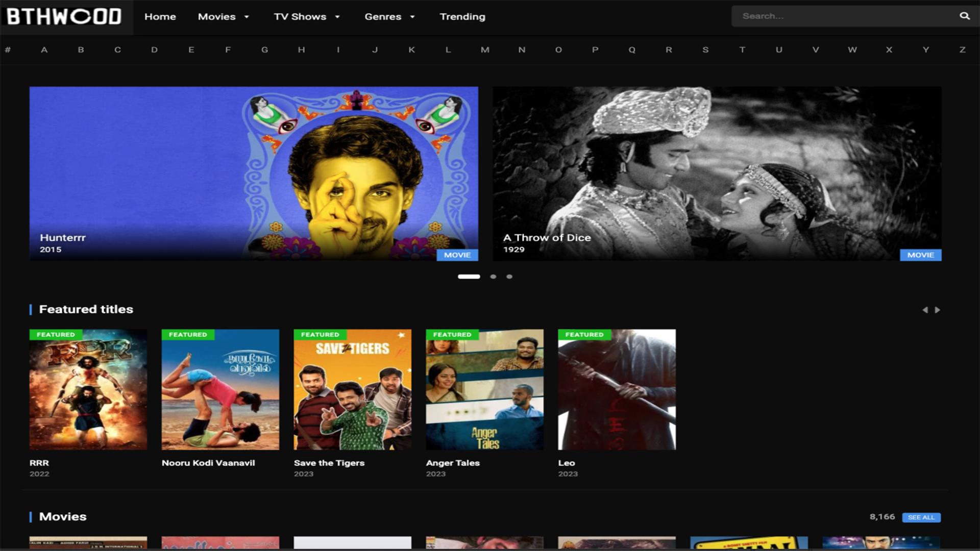Filter titles by letter C
The width and height of the screenshot is (980, 551).
pyautogui.click(x=117, y=49)
